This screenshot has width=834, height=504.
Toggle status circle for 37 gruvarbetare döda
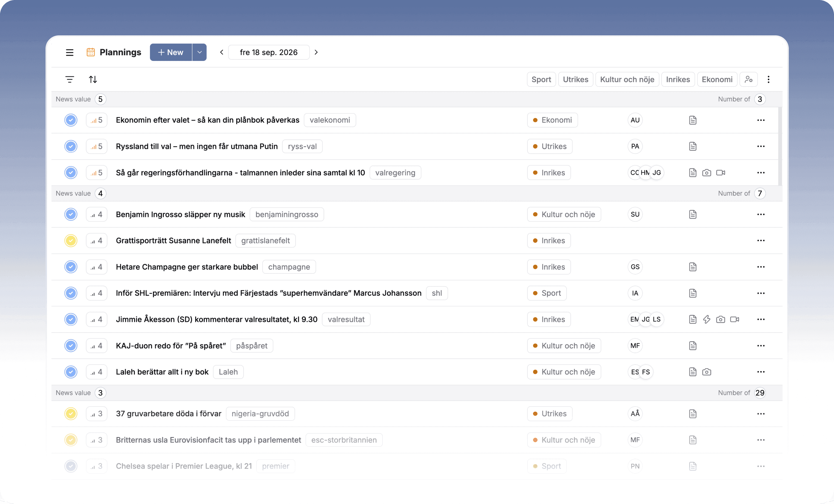click(71, 414)
